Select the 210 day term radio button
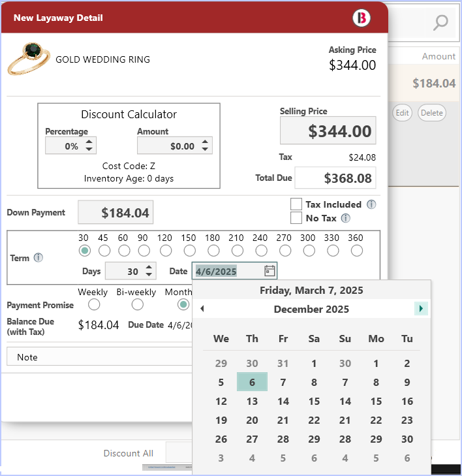This screenshot has height=476, width=462. coord(238,251)
